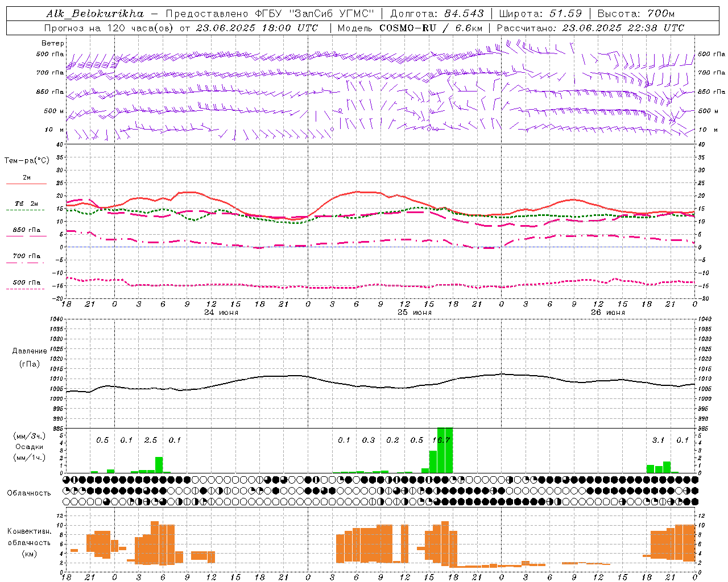Click the left-side '500 м' wind level label
Image resolution: width=728 pixels, height=582 pixels.
(54, 111)
